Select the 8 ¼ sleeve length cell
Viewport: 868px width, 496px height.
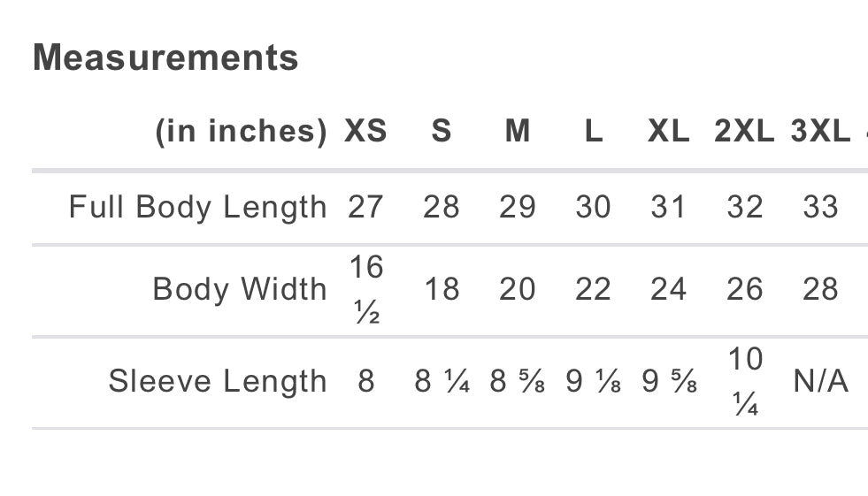click(442, 381)
